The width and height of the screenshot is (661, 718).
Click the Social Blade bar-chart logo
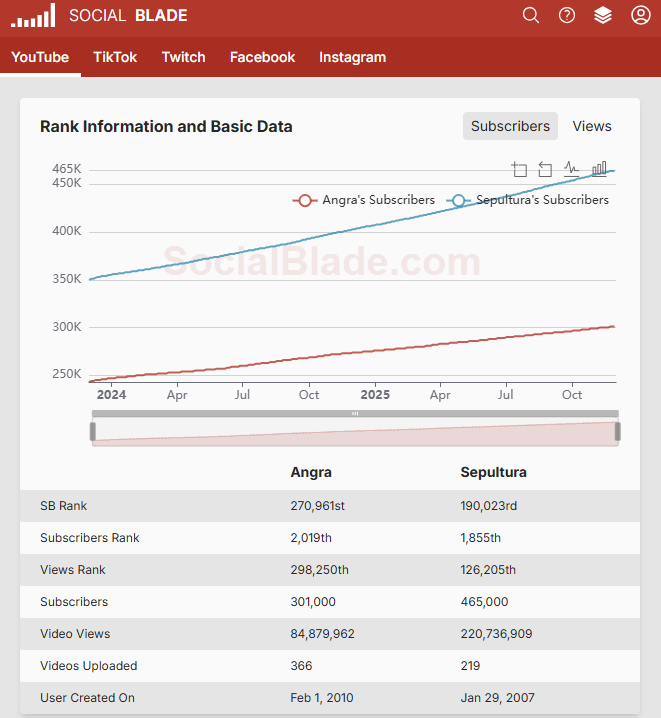click(x=33, y=16)
